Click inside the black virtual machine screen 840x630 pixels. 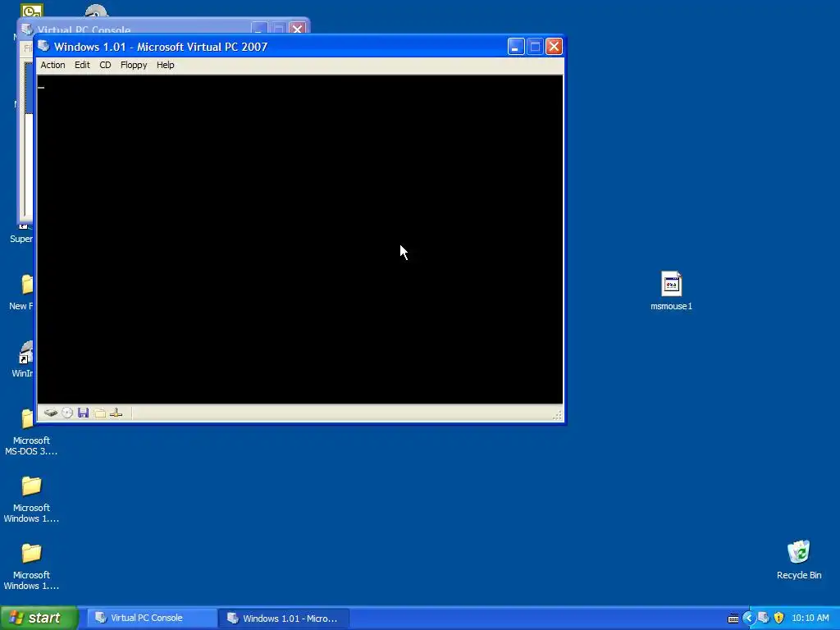tap(300, 240)
